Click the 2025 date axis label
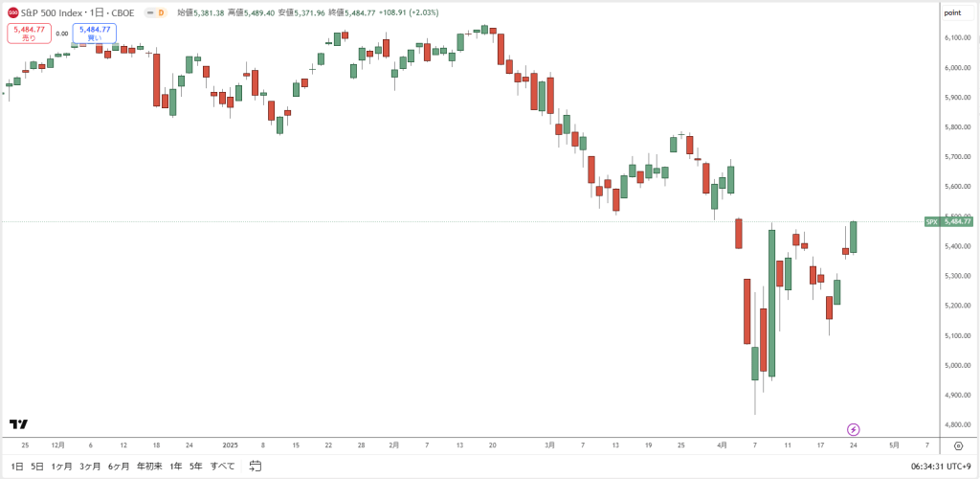 231,445
